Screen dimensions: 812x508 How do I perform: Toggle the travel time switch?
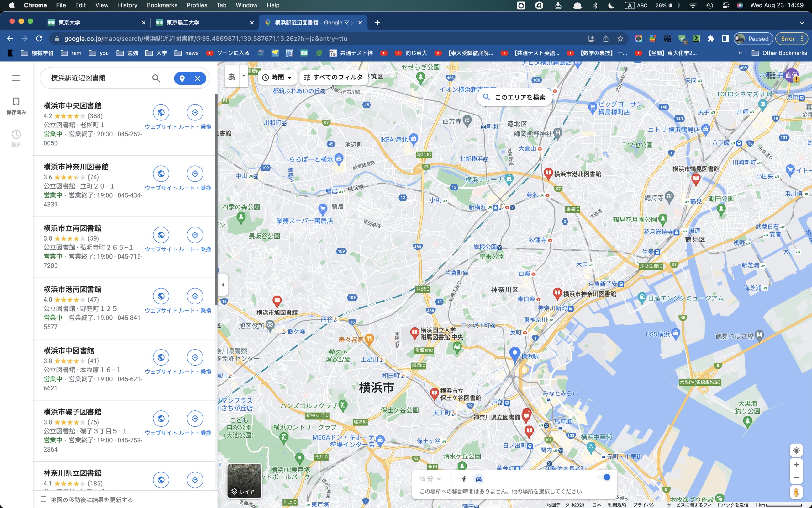604,478
